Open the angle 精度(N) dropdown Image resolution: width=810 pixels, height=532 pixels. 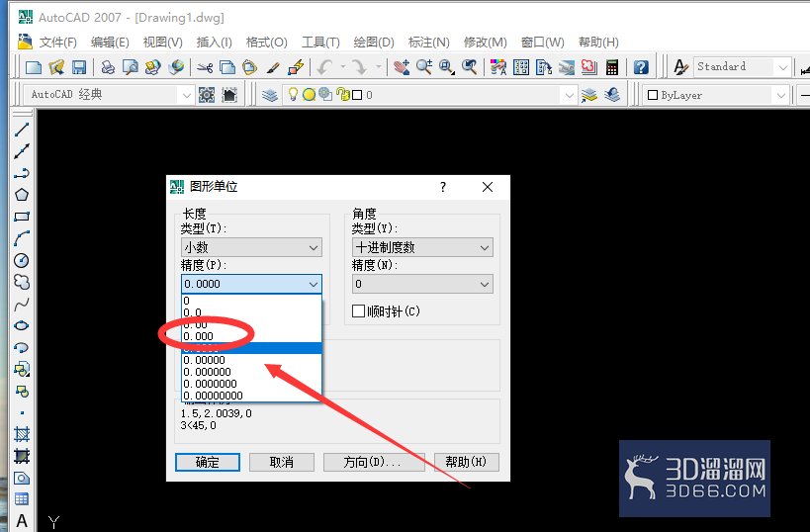coord(422,284)
